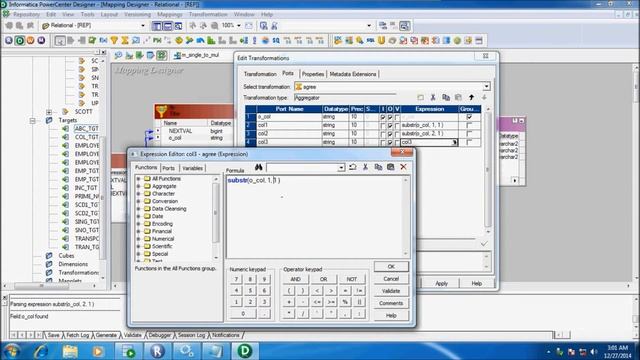Click Validate in the Expression Editor
640x360 pixels.
[391, 291]
